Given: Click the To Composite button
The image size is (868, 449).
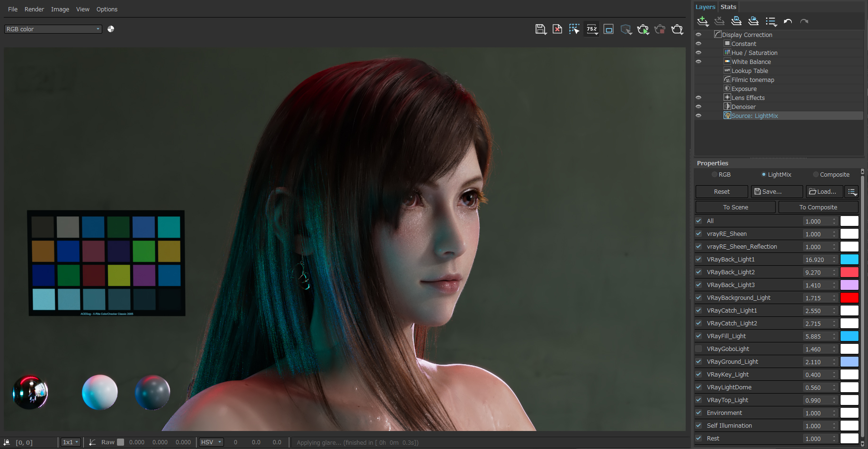Looking at the screenshot, I should click(818, 207).
